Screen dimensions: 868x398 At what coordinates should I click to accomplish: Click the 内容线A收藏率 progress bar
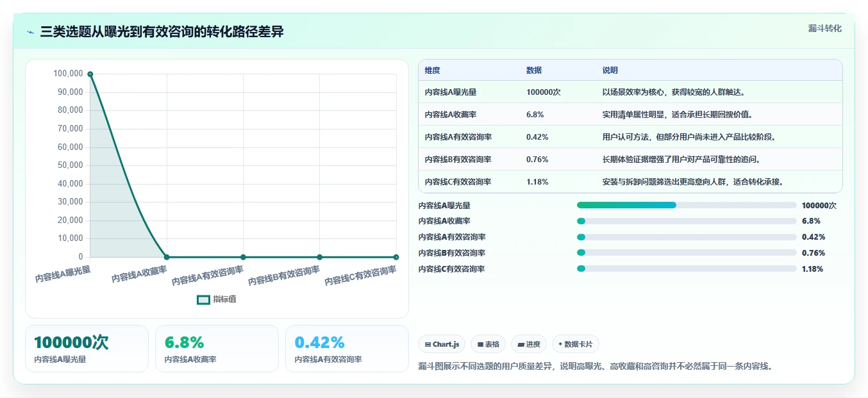[x=687, y=221]
